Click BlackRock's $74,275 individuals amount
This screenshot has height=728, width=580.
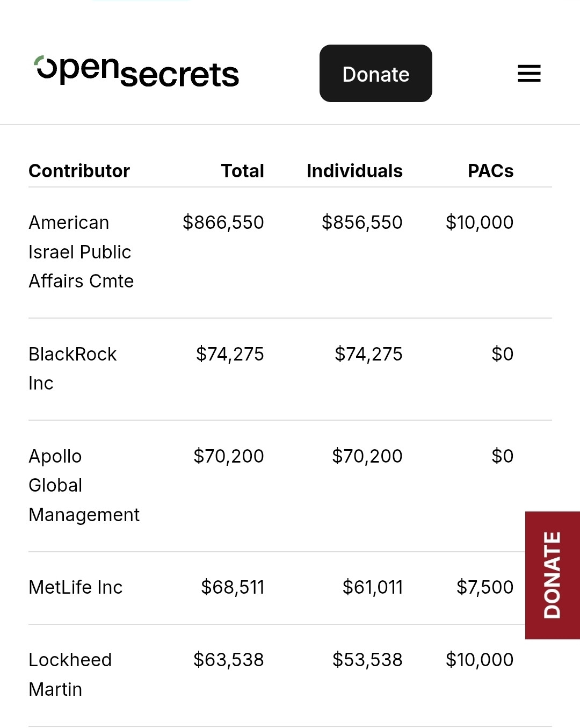pyautogui.click(x=368, y=354)
